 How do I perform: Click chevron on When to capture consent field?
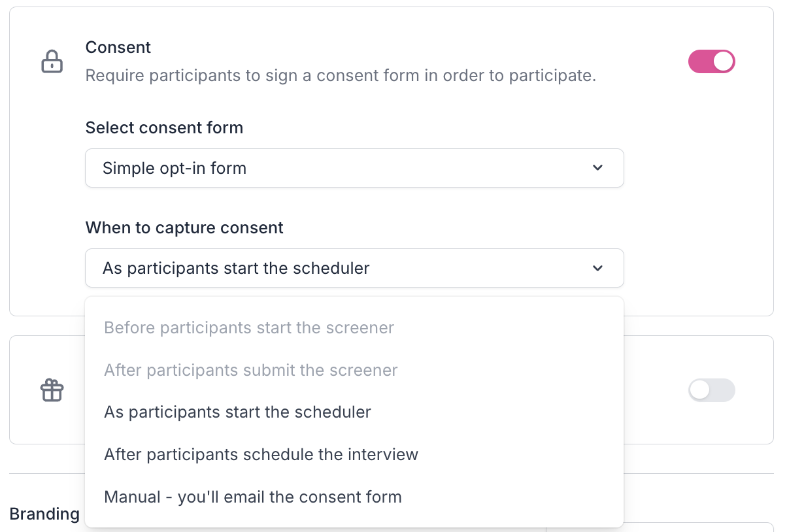click(597, 268)
